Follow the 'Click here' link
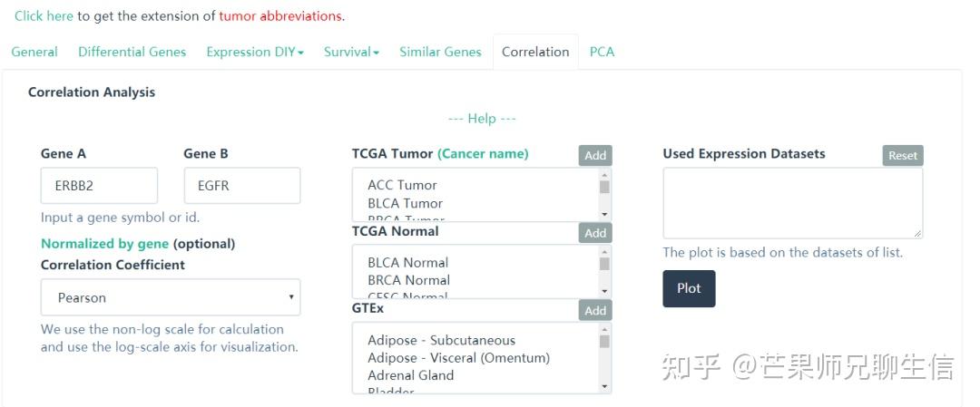This screenshot has width=980, height=407. coord(44,16)
